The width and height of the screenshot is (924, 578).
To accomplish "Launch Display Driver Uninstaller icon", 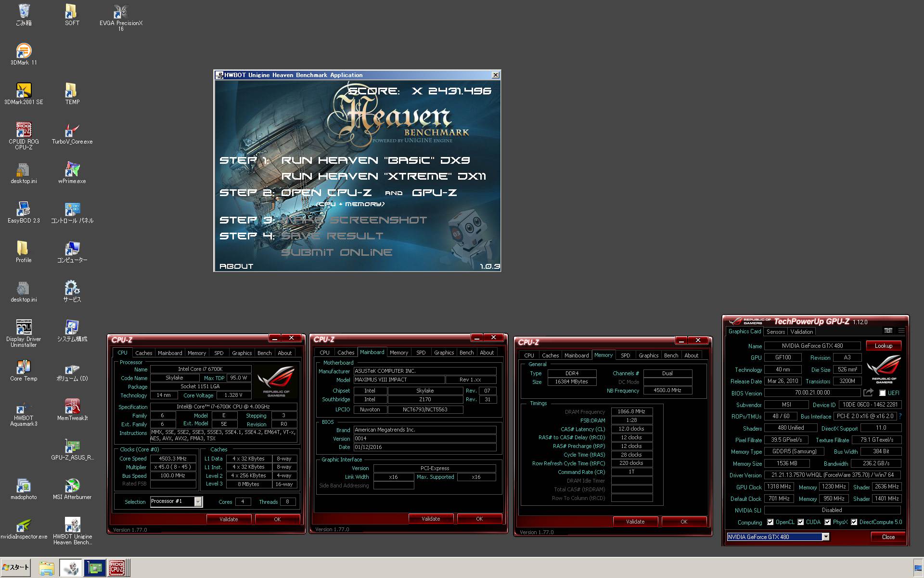I will pyautogui.click(x=24, y=333).
